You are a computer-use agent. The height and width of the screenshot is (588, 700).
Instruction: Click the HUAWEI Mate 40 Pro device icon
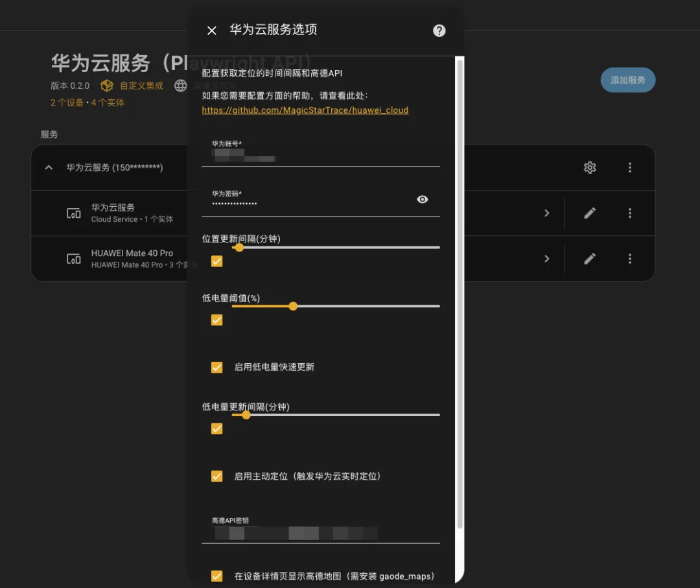click(x=74, y=259)
